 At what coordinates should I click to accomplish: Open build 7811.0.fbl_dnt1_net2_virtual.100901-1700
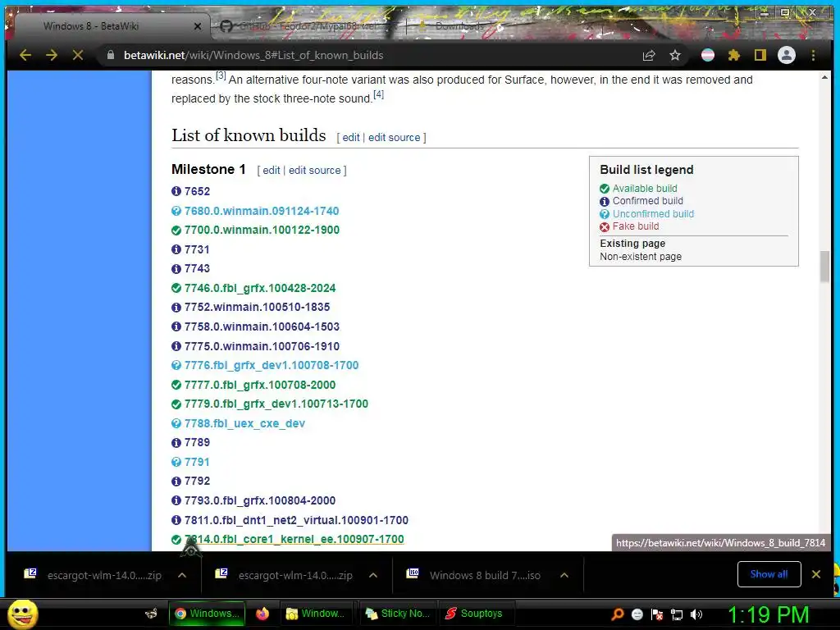click(296, 520)
